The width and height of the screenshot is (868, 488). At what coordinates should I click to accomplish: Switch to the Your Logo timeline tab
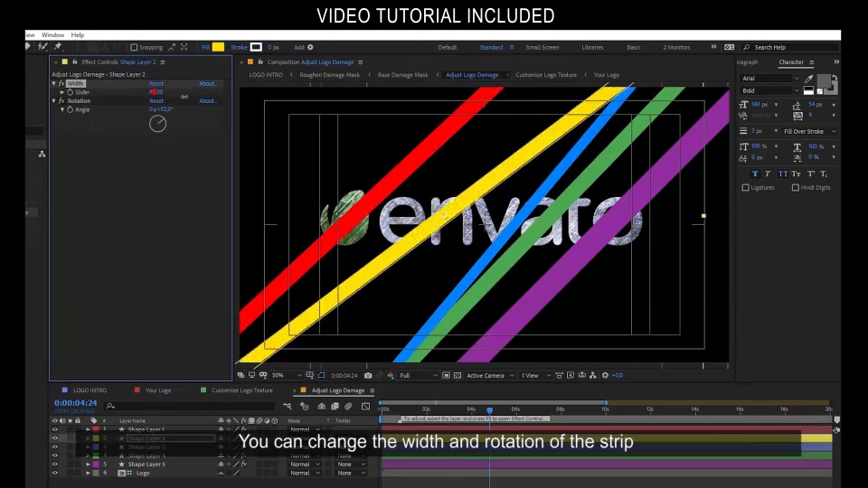tap(157, 390)
